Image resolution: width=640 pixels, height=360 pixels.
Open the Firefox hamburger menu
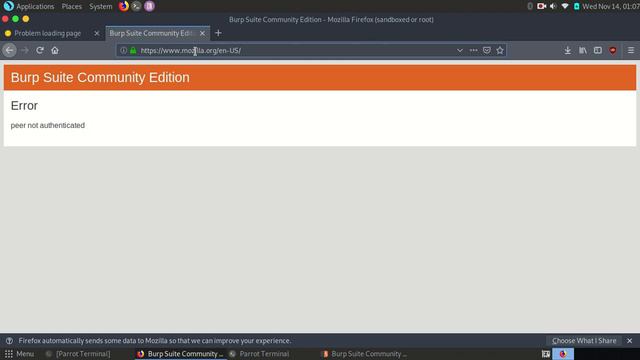coord(631,50)
